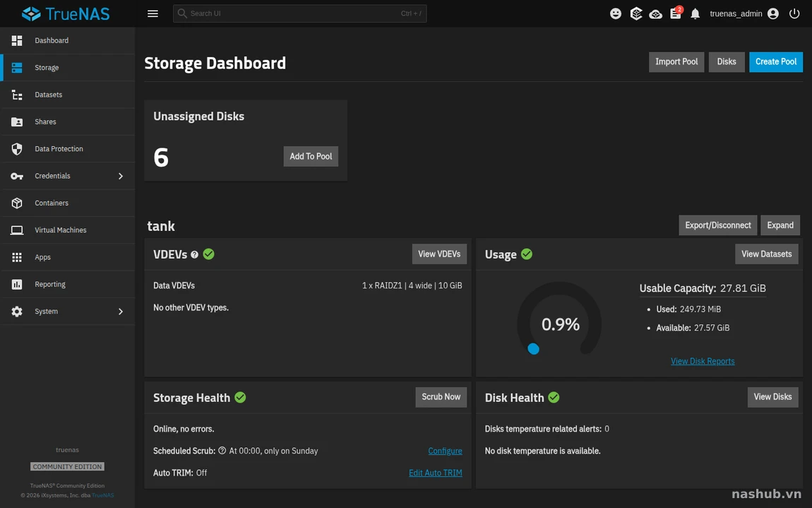Click the COMMUNITY EDITION badge
The image size is (812, 508).
tap(67, 466)
